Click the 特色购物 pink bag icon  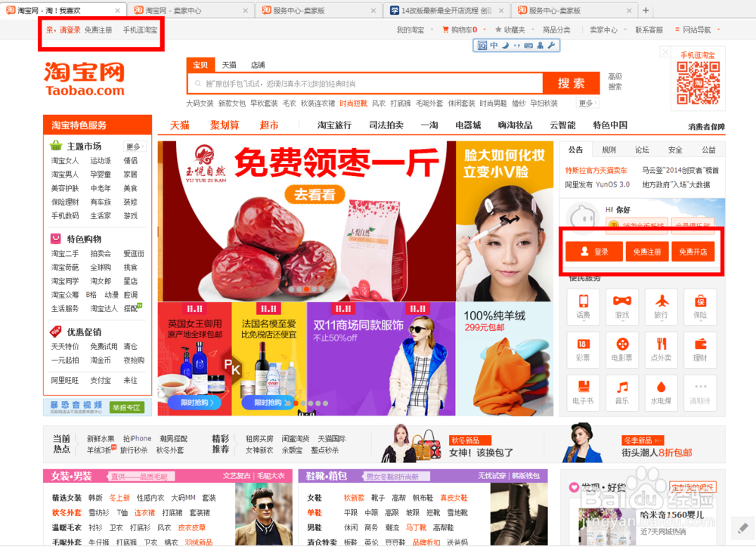click(56, 238)
